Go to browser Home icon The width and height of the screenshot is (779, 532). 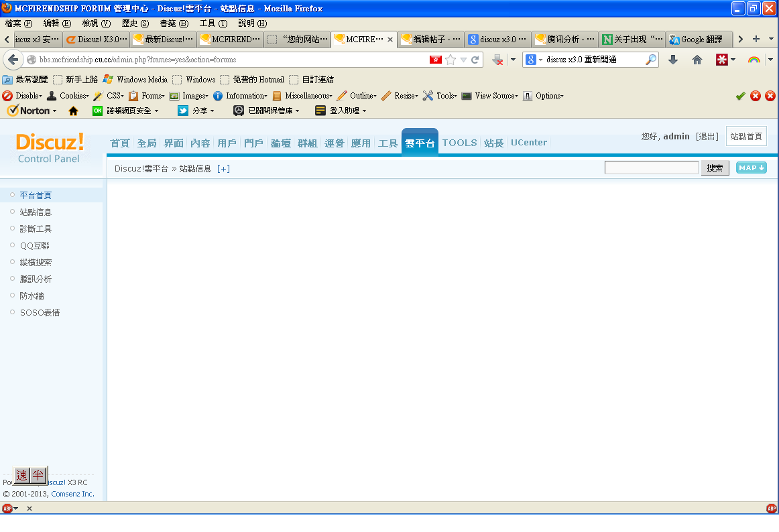tap(697, 60)
